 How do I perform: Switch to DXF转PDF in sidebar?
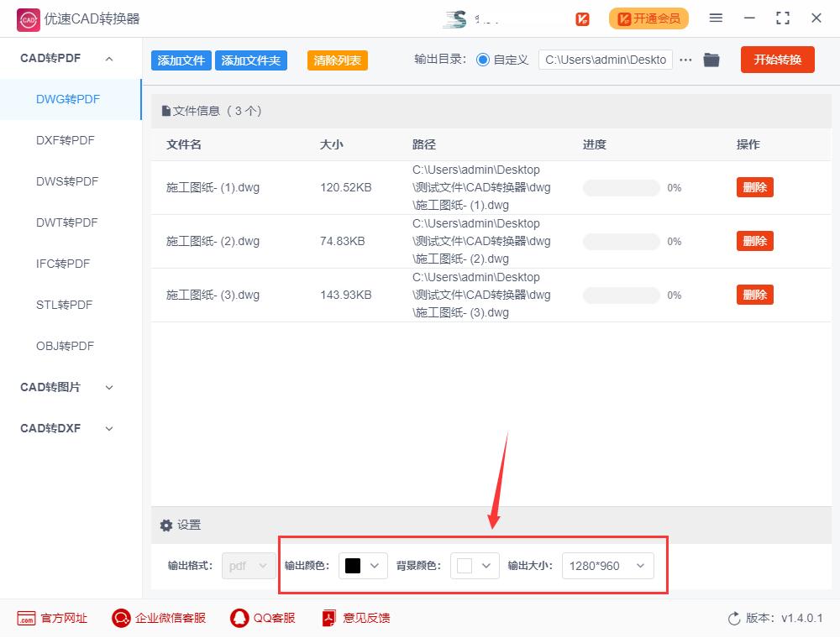[x=66, y=140]
